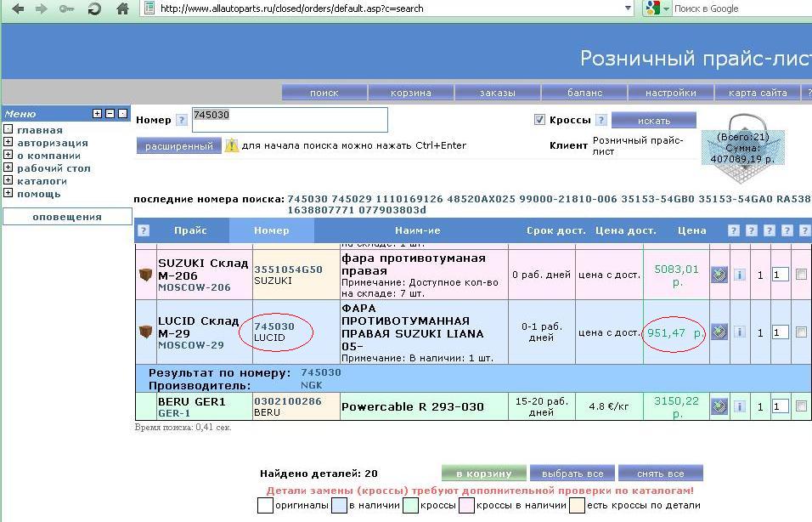Open the корзина tab

tap(410, 93)
